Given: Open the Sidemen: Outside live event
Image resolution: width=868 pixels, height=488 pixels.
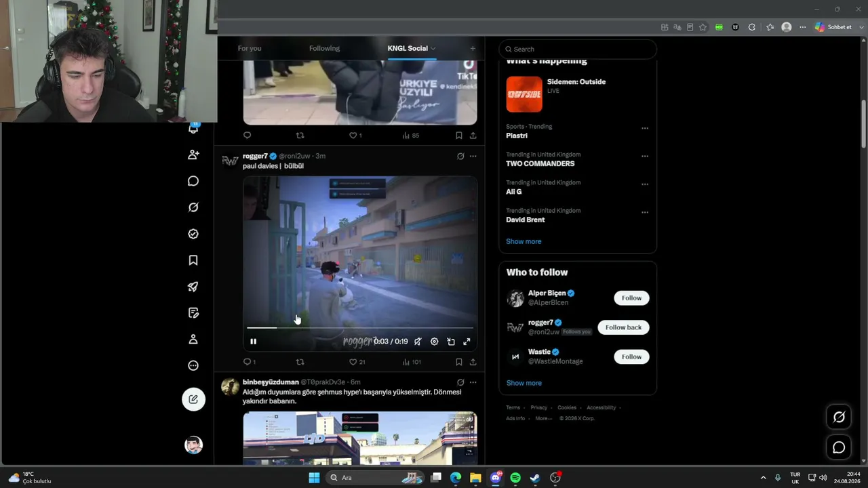Looking at the screenshot, I should (578, 94).
